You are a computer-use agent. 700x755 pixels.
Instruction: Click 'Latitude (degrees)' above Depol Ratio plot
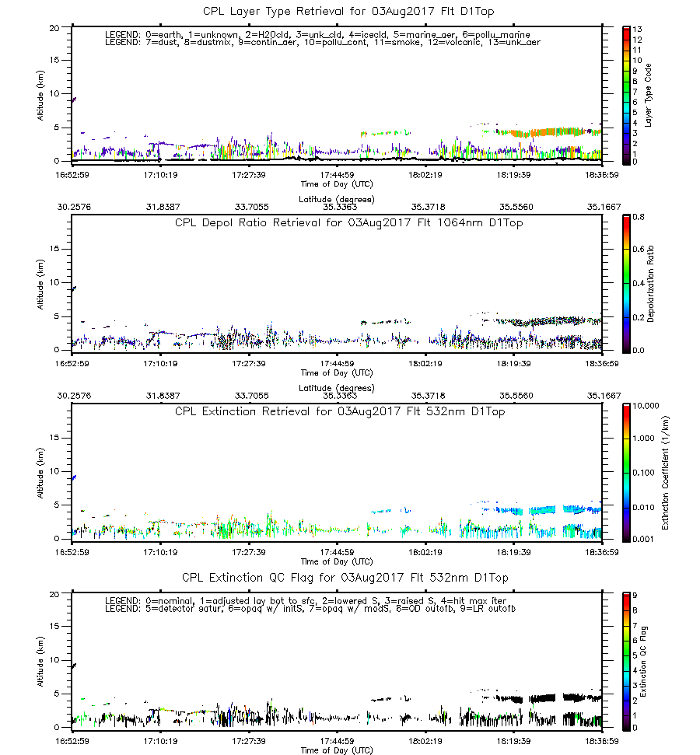pyautogui.click(x=337, y=199)
